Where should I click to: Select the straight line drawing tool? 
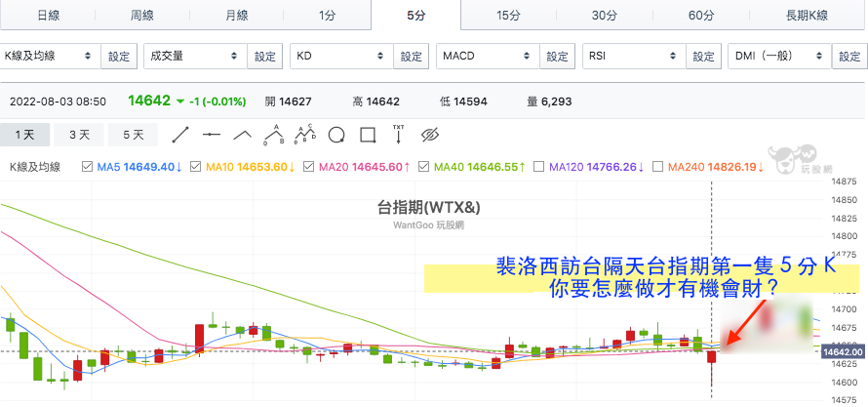pos(180,135)
